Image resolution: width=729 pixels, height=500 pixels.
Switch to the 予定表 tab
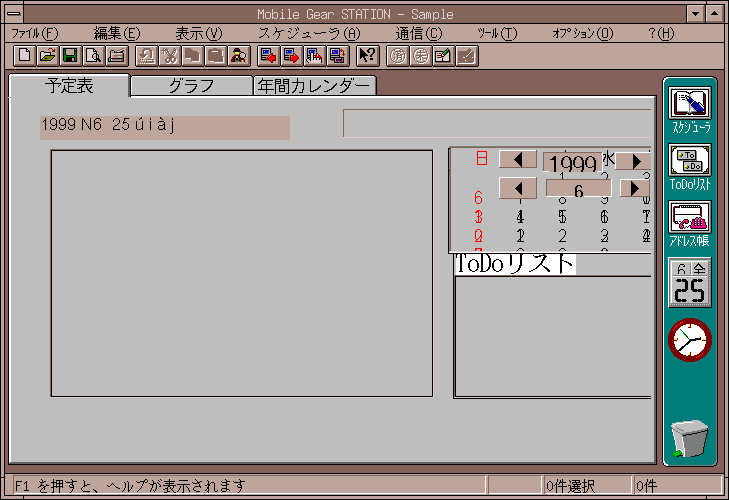(x=69, y=86)
